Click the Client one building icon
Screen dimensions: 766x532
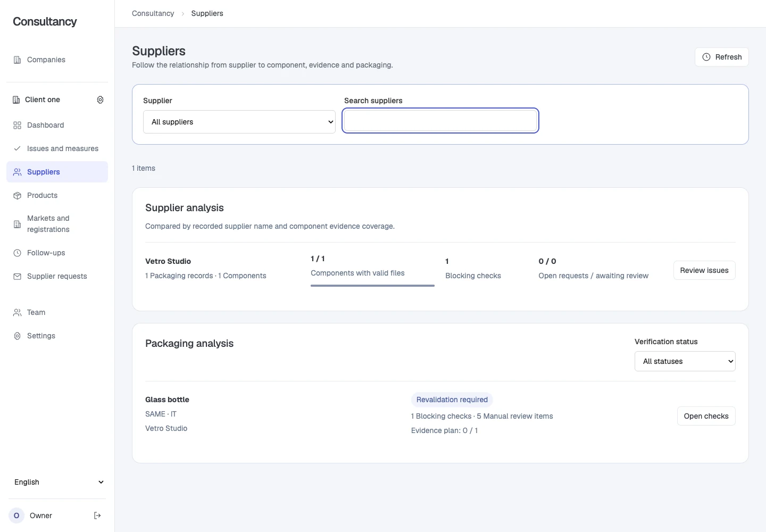tap(16, 100)
